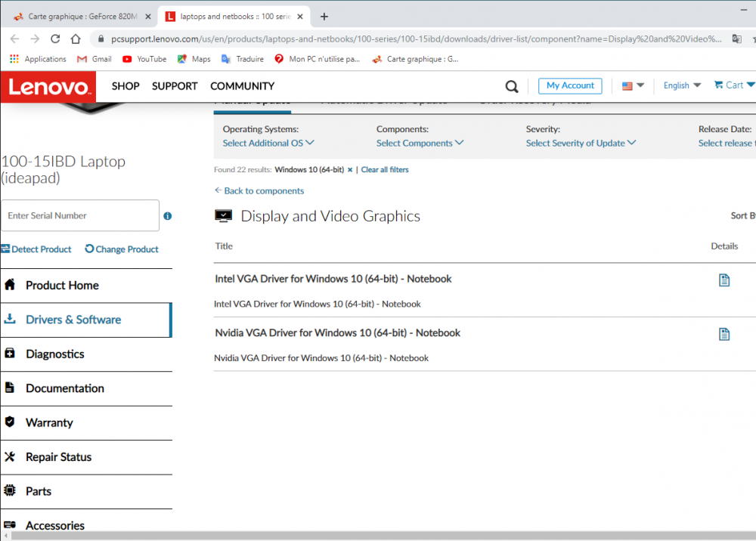Click the Enter Serial Number input field
756x541 pixels.
(x=79, y=215)
